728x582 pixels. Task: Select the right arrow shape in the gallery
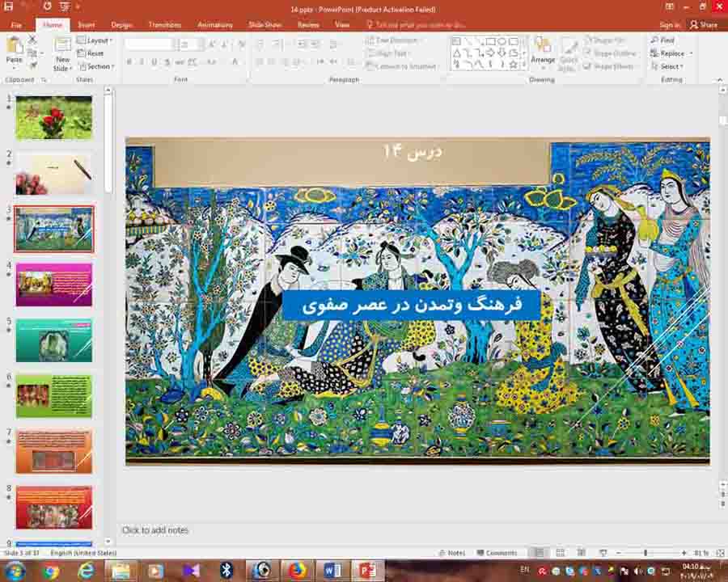pyautogui.click(x=490, y=53)
